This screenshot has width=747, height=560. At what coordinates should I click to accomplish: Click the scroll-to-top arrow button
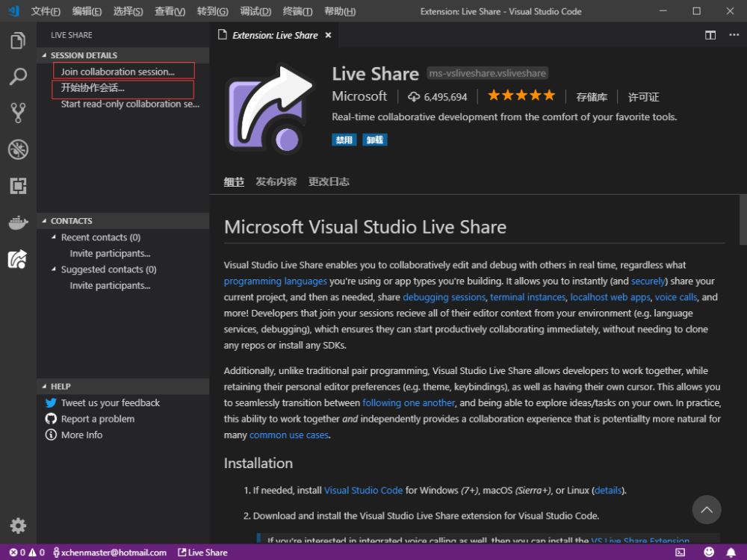(x=707, y=509)
